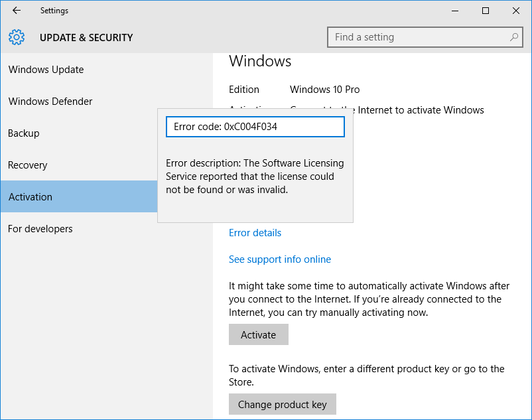
Task: Click the search magnifier icon
Action: point(514,37)
